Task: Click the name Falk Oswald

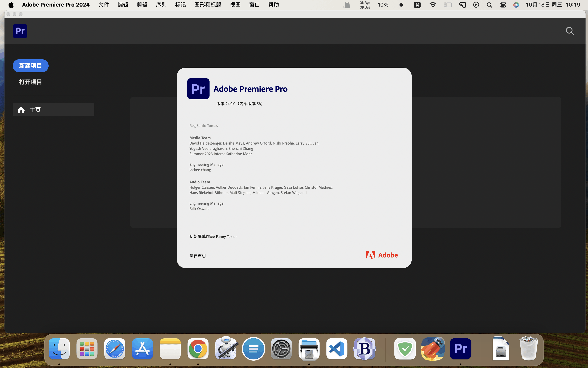Action: pos(199,209)
